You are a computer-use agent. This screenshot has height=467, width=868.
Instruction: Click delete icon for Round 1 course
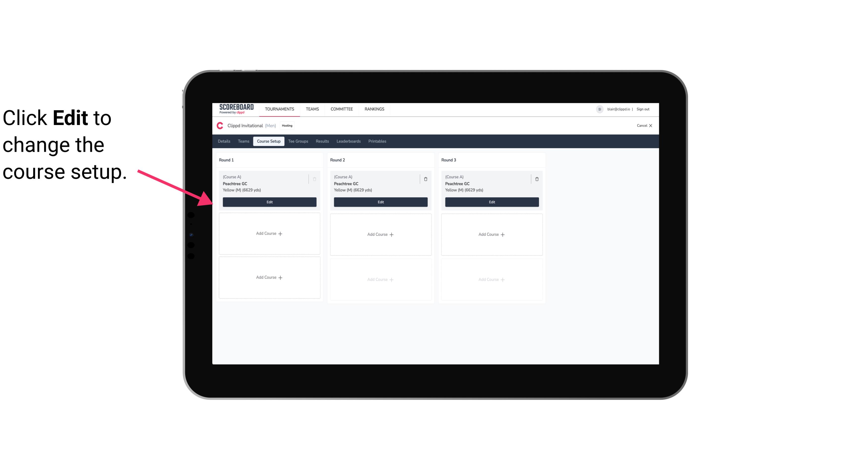[315, 178]
